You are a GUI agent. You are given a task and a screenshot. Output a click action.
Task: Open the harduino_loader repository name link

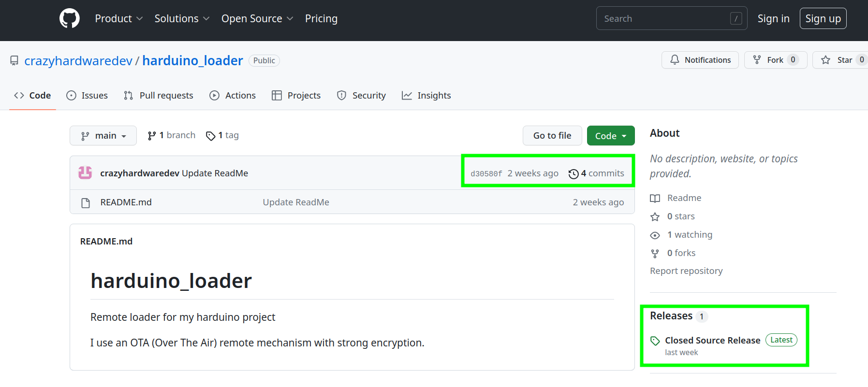192,61
